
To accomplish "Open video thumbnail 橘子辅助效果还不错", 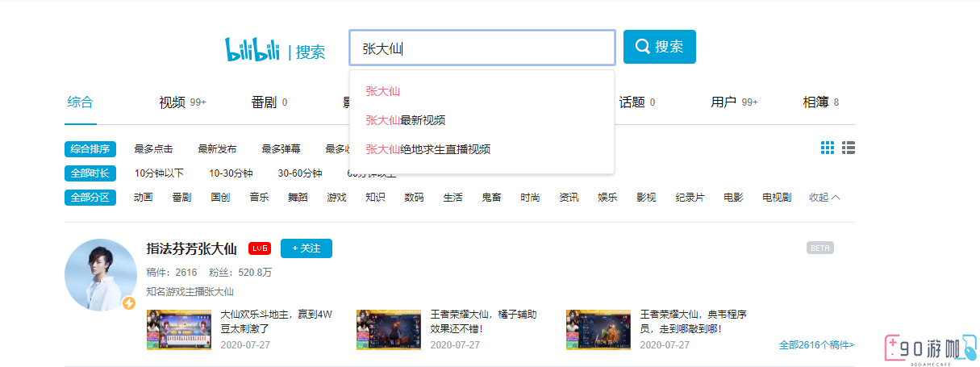I will point(389,329).
